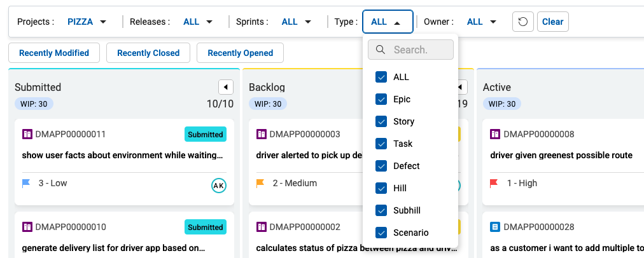644x258 pixels.
Task: Uncheck the ALL type checkbox
Action: (x=381, y=77)
